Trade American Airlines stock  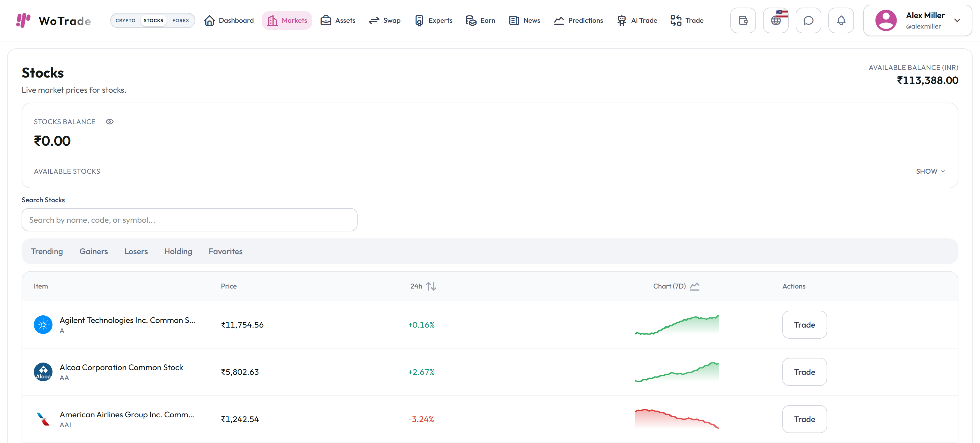click(x=804, y=419)
